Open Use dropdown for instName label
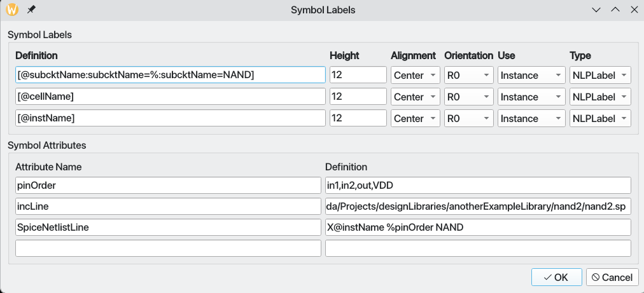The width and height of the screenshot is (644, 293). pos(531,118)
